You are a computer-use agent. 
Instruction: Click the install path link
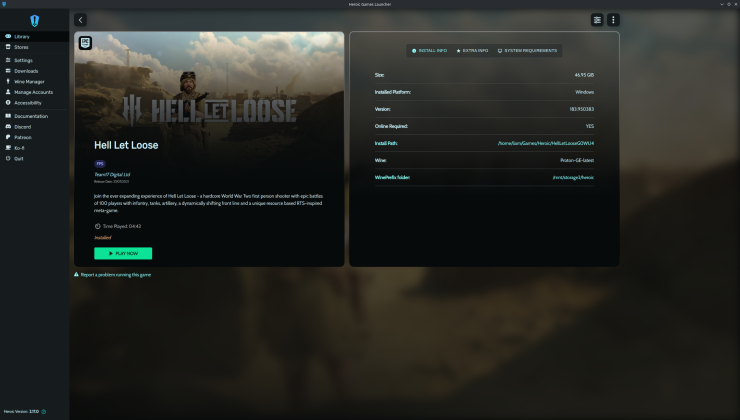(551, 143)
